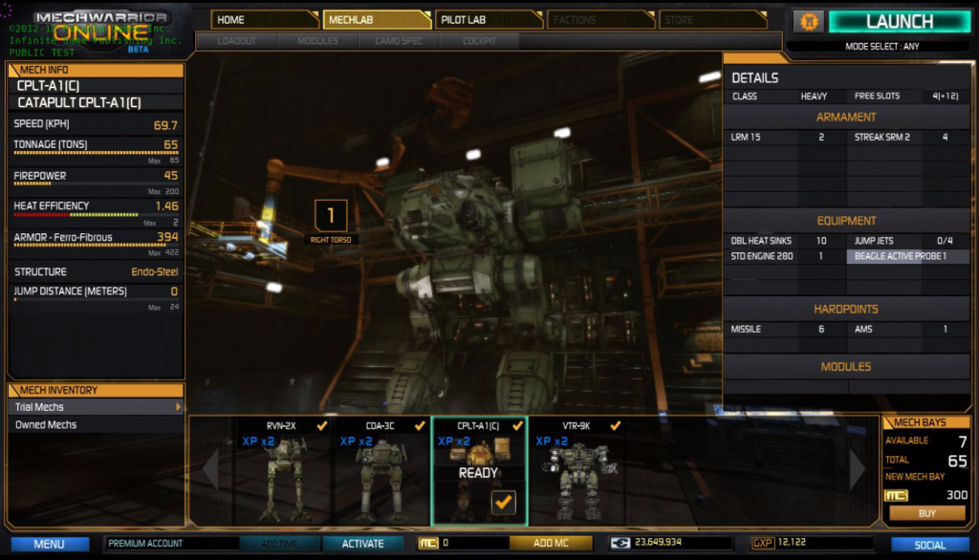Switch to the Pilot Lab tab
Viewport: 979px width, 560px height.
coord(488,20)
